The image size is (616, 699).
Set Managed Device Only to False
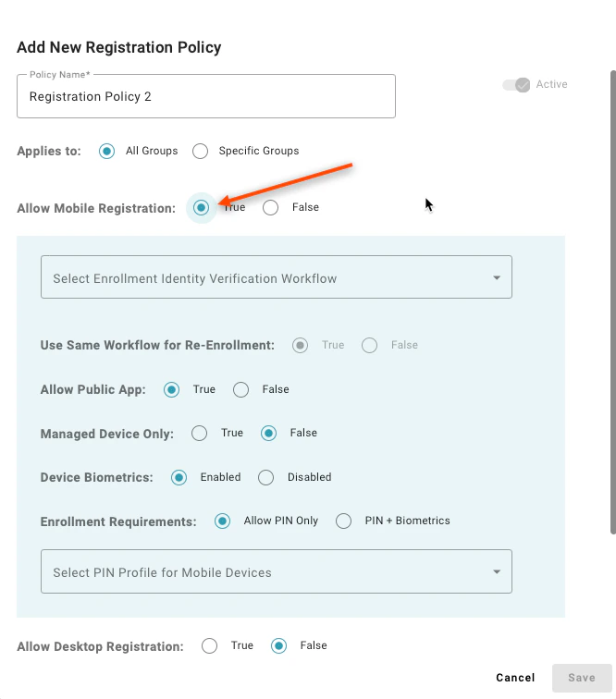click(268, 433)
